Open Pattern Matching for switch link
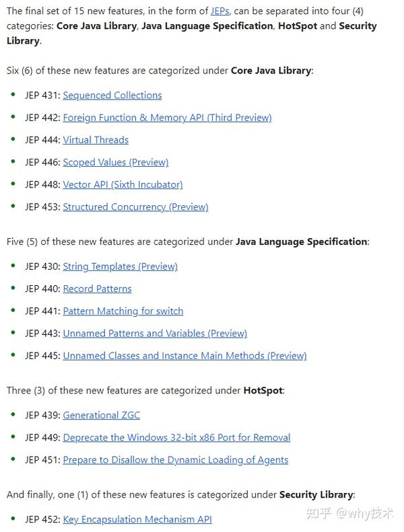 pos(123,311)
